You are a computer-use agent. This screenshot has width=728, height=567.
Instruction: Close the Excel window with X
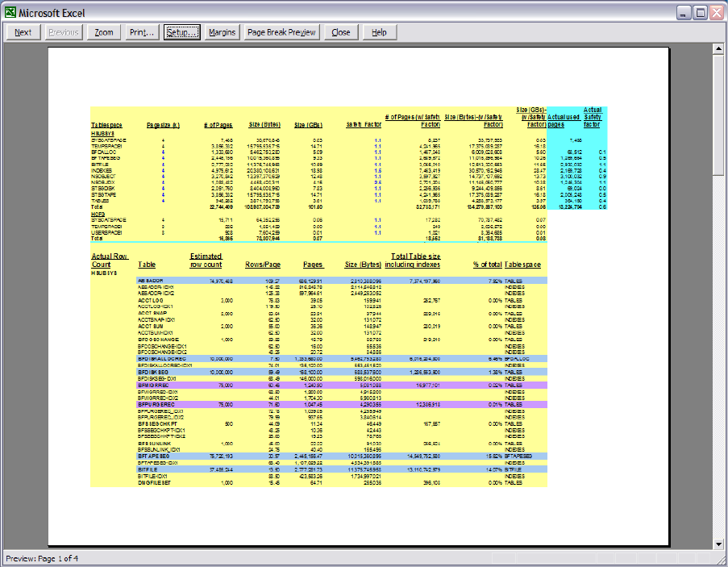[x=717, y=13]
